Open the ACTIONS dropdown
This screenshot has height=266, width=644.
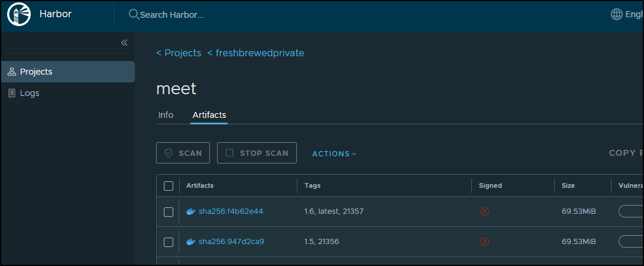[334, 153]
